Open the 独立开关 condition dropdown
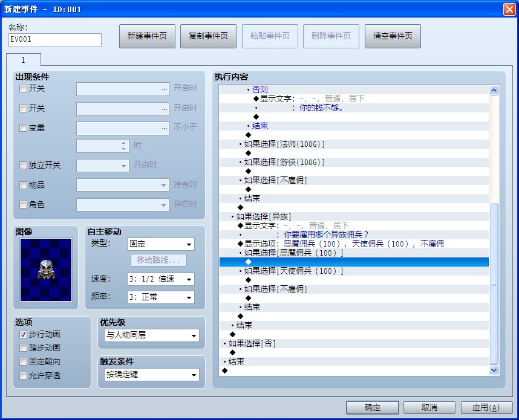519x420 pixels. (103, 166)
